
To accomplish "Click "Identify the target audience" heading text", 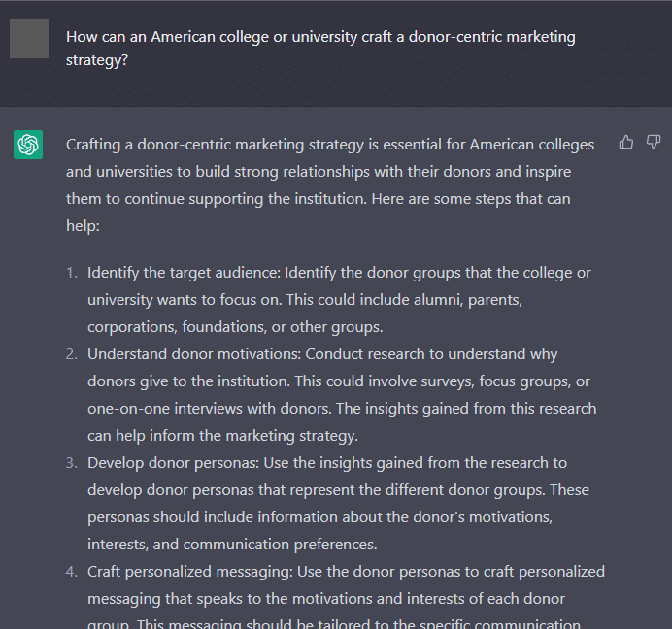I will [183, 273].
